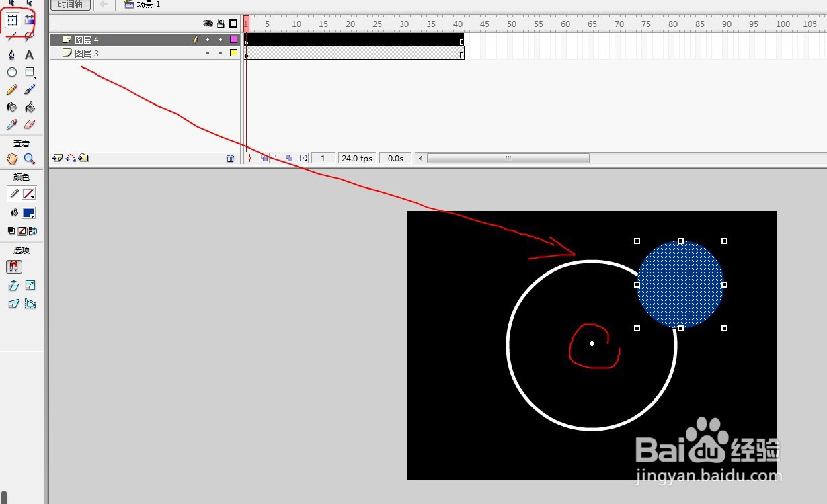Click the 24.0 fps frame rate
The width and height of the screenshot is (827, 504).
point(357,158)
